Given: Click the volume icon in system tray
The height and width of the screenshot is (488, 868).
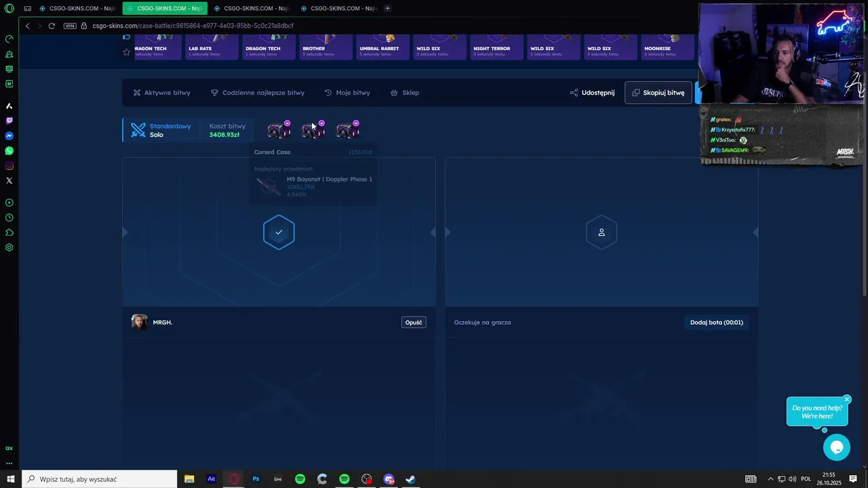Looking at the screenshot, I should (x=792, y=479).
